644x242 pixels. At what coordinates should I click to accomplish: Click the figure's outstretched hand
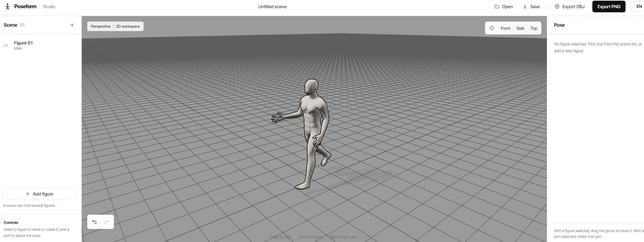click(x=277, y=118)
